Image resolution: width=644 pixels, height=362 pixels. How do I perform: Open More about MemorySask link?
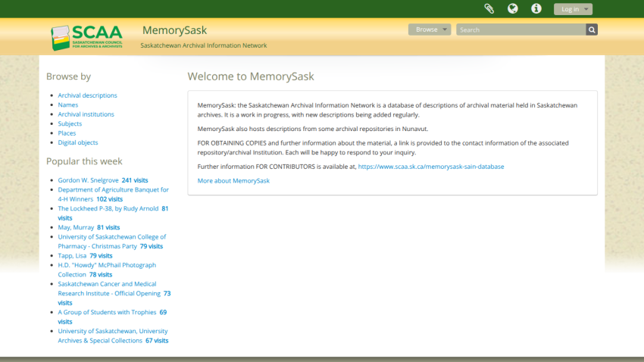pos(233,180)
